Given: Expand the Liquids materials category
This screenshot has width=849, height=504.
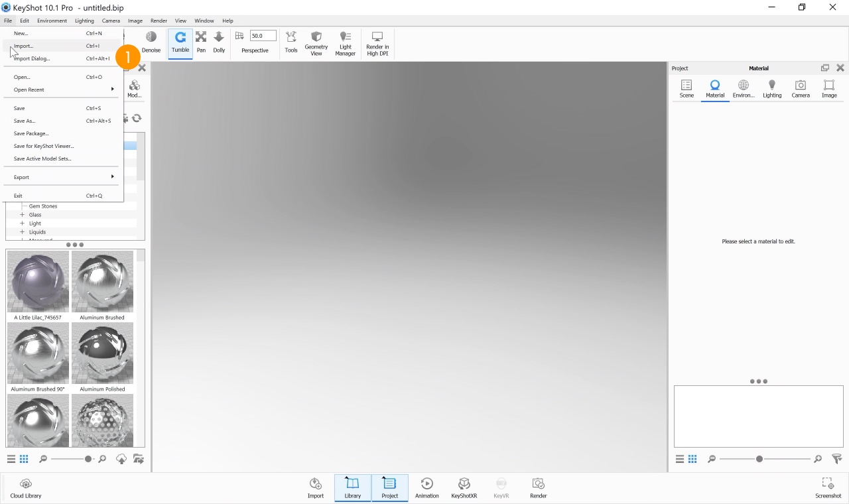Looking at the screenshot, I should 21,231.
